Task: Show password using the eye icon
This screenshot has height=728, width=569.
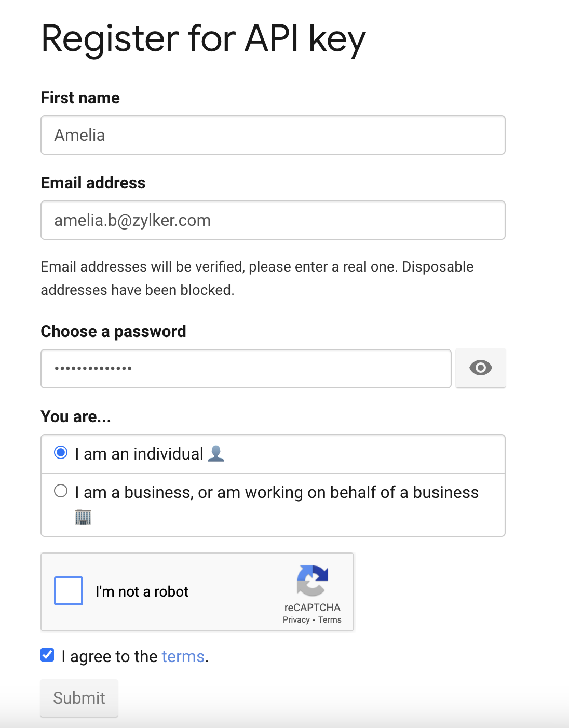Action: click(x=480, y=368)
